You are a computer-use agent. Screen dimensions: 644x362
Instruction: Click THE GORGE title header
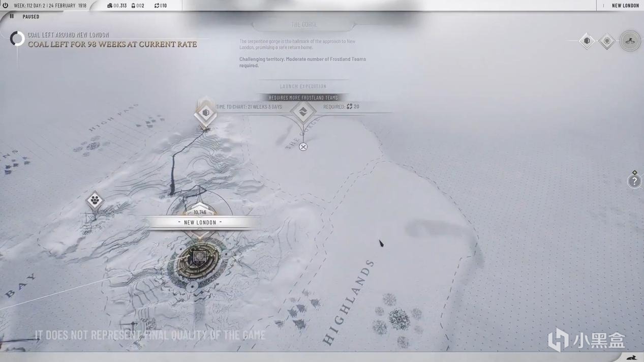click(303, 24)
